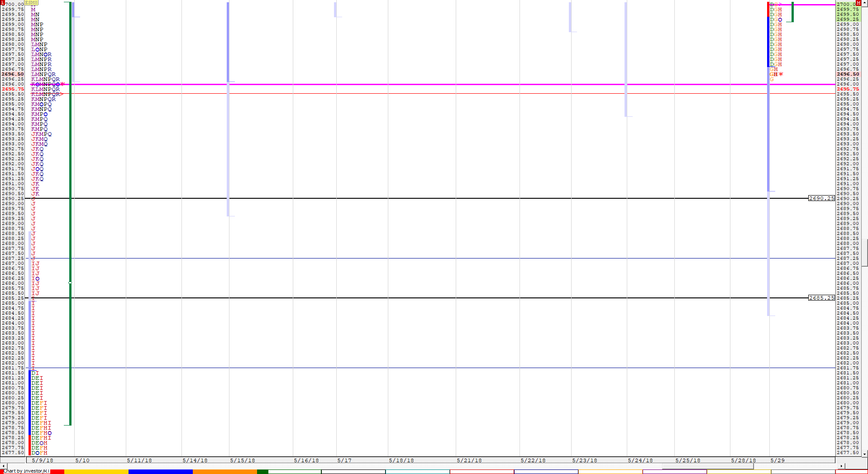Click red 2695.75 on the left price axis

(x=13, y=89)
